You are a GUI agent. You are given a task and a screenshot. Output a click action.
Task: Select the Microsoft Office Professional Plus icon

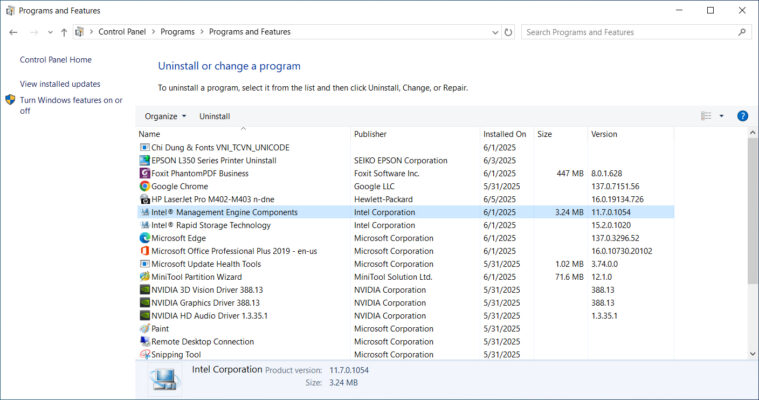[x=145, y=251]
